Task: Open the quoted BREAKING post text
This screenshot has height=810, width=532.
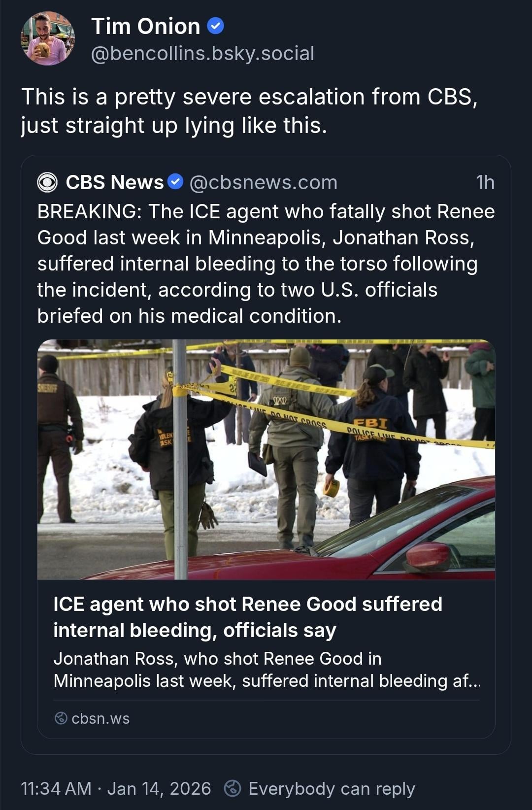Action: (266, 264)
